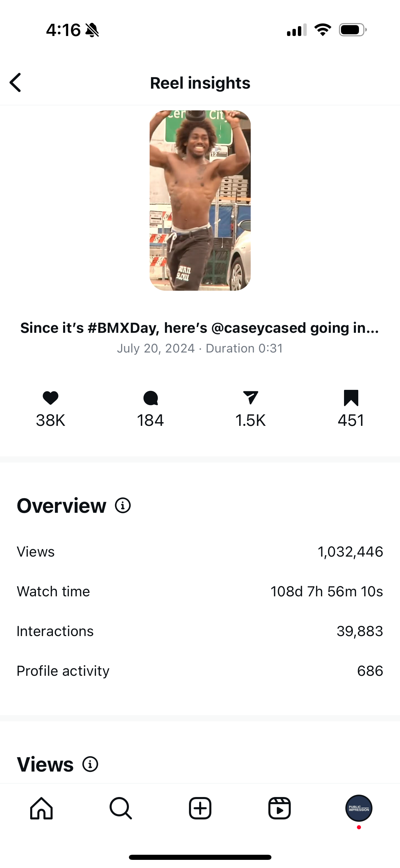
Task: Open the Views section info icon
Action: coord(90,764)
